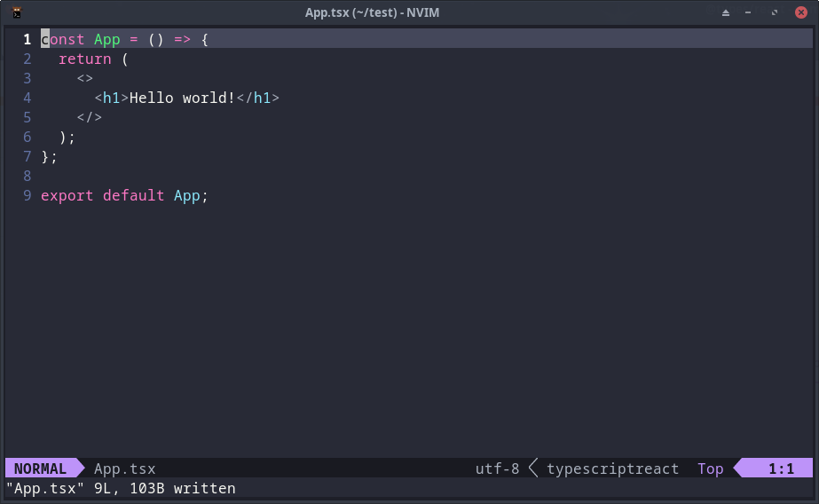Click the Hello world! text
The width and height of the screenshot is (819, 504).
182,98
